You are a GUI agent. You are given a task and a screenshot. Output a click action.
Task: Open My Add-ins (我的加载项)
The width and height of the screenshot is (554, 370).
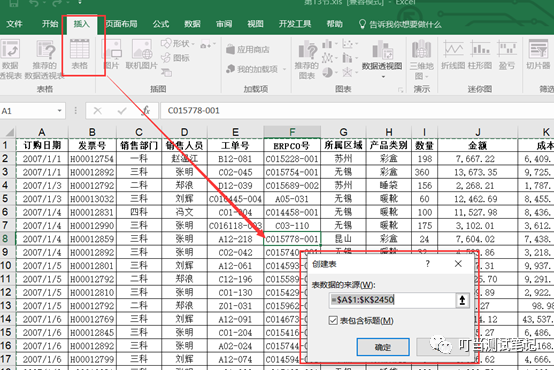255,69
